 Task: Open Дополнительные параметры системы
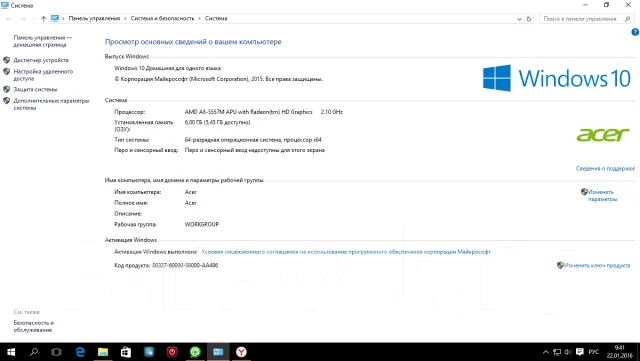coord(51,104)
